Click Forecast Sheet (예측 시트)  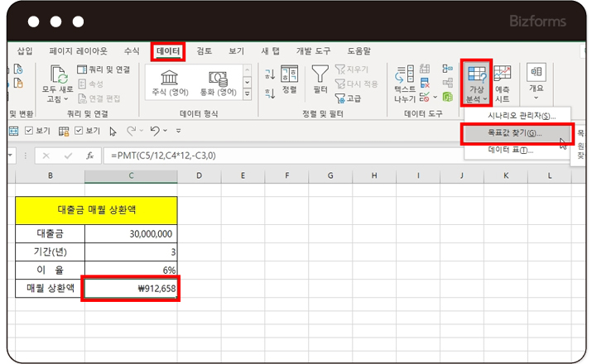(502, 84)
